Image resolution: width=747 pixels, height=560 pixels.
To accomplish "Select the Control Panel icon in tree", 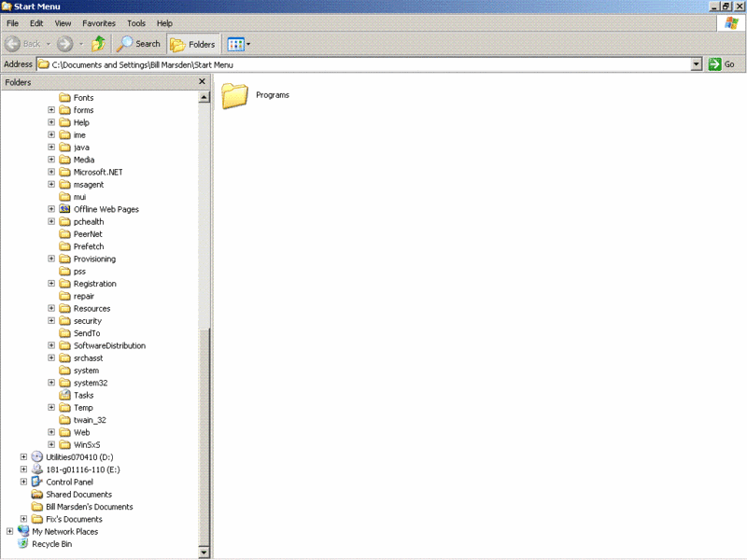I will tap(37, 482).
